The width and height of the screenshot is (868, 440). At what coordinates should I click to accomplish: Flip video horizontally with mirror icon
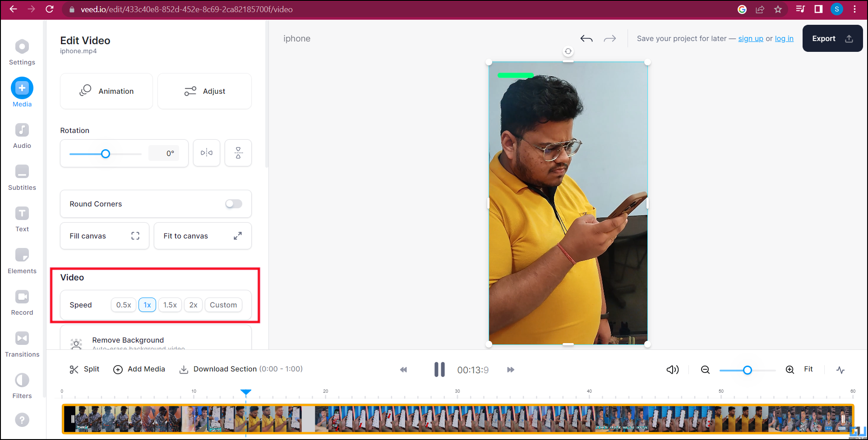coord(207,153)
